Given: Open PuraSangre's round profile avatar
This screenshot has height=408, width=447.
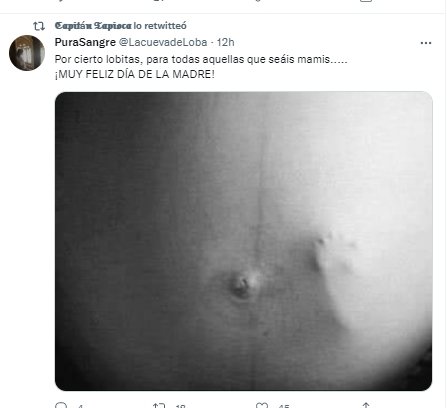Looking at the screenshot, I should [27, 53].
